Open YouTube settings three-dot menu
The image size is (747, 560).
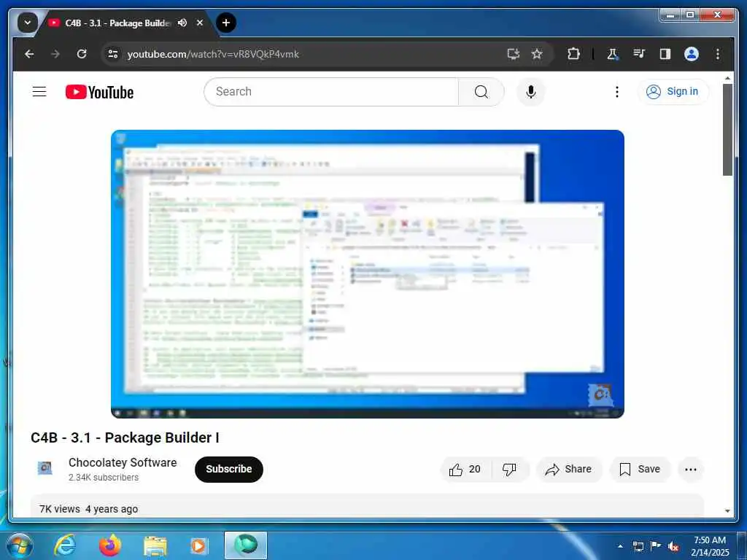[617, 91]
